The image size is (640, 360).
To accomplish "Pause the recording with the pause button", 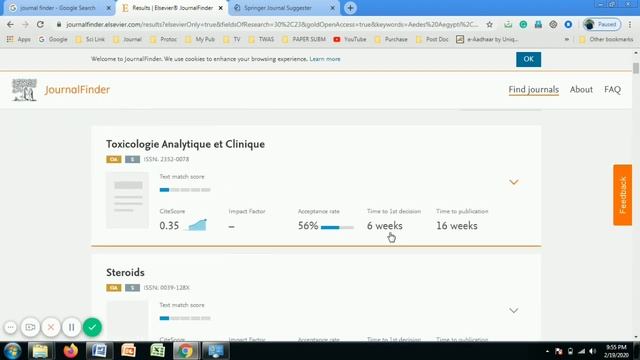I will [x=71, y=327].
